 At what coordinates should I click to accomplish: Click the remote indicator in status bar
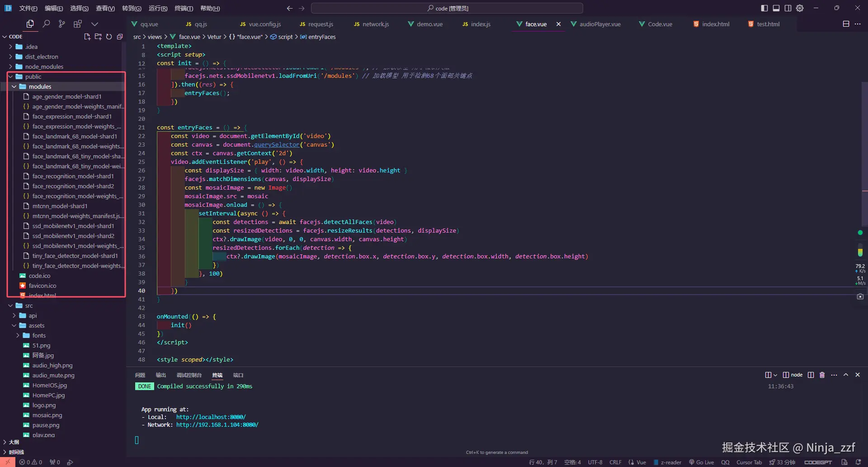(x=8, y=462)
